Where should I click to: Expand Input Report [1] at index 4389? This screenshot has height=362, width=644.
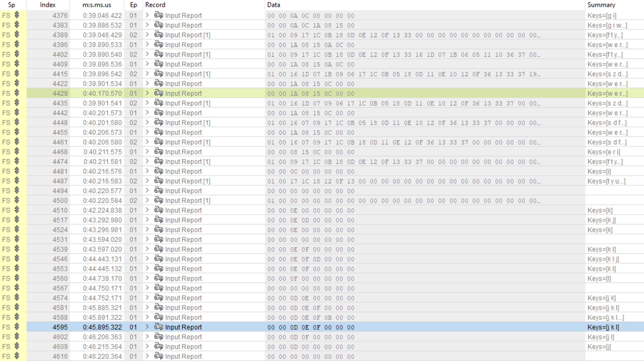[147, 35]
